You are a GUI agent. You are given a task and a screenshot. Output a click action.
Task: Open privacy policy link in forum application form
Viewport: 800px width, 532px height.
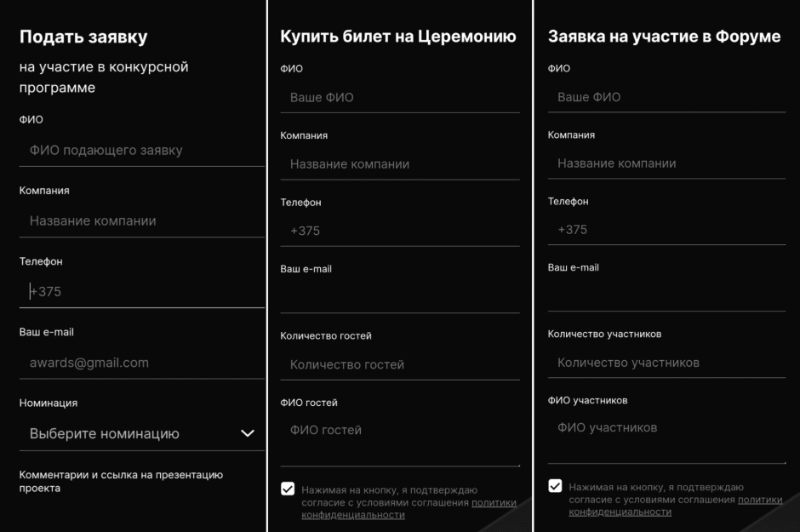[760, 500]
